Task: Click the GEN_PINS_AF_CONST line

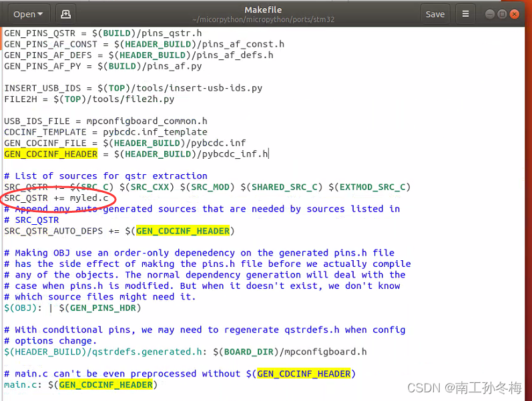Action: (144, 44)
